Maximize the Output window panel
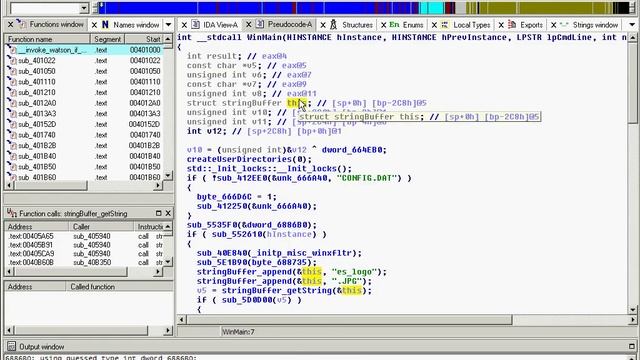This screenshot has width=640, height=360. pyautogui.click(x=632, y=347)
